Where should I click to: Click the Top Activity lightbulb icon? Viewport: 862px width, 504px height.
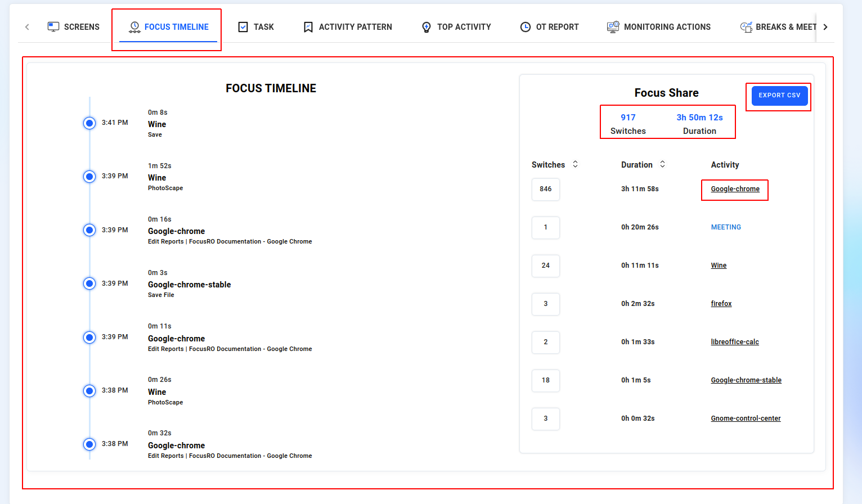click(x=426, y=27)
